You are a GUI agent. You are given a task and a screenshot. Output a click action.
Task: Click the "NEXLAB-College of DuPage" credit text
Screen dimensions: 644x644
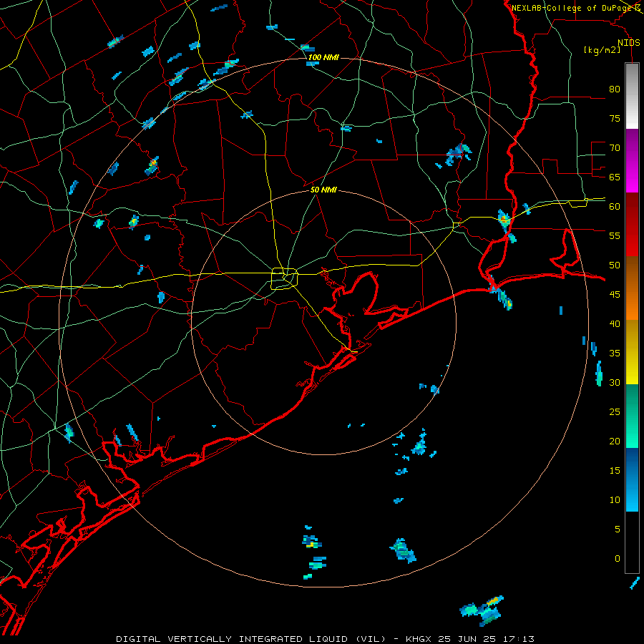[571, 8]
